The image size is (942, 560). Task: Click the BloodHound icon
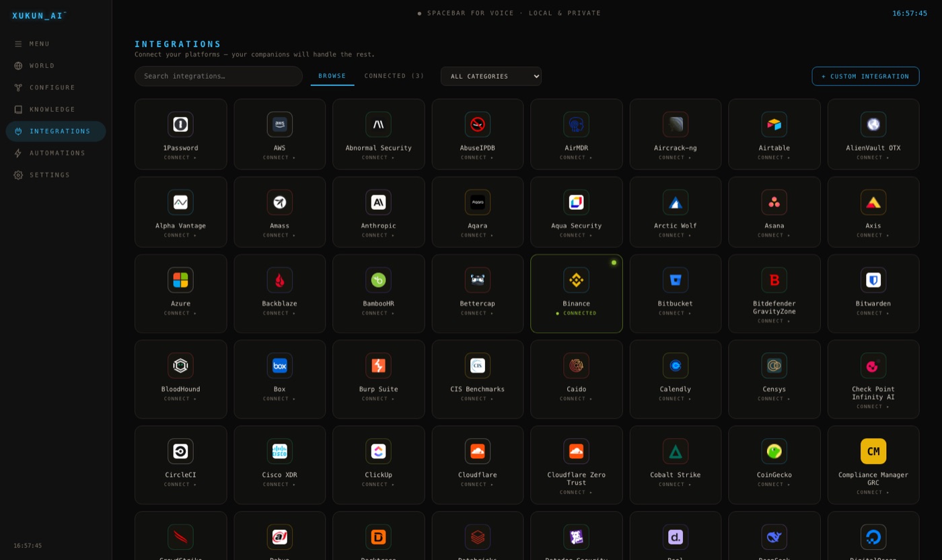pos(180,366)
